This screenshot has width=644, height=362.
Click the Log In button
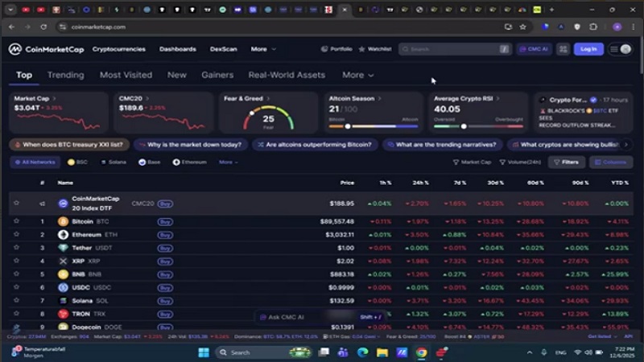588,49
